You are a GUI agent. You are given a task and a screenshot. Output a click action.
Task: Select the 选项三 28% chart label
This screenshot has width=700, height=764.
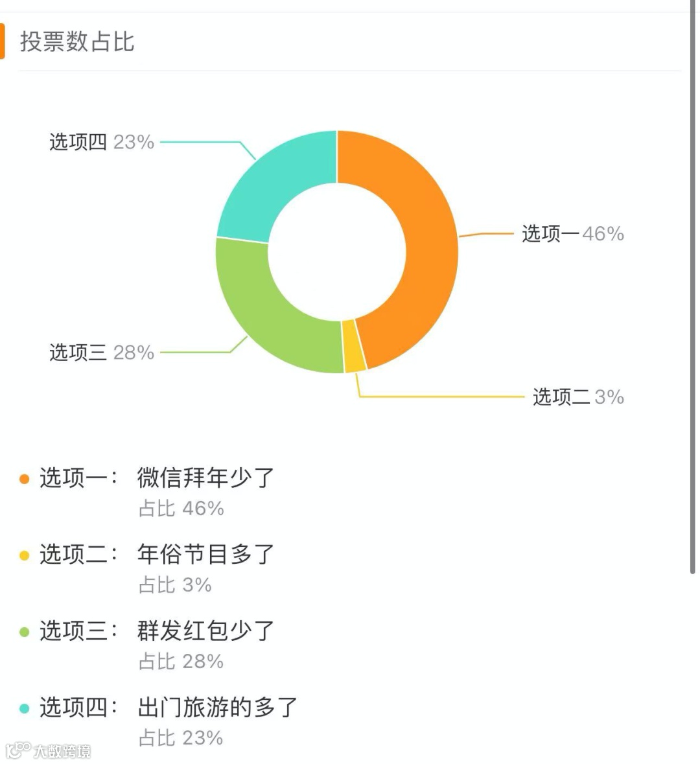pos(101,353)
